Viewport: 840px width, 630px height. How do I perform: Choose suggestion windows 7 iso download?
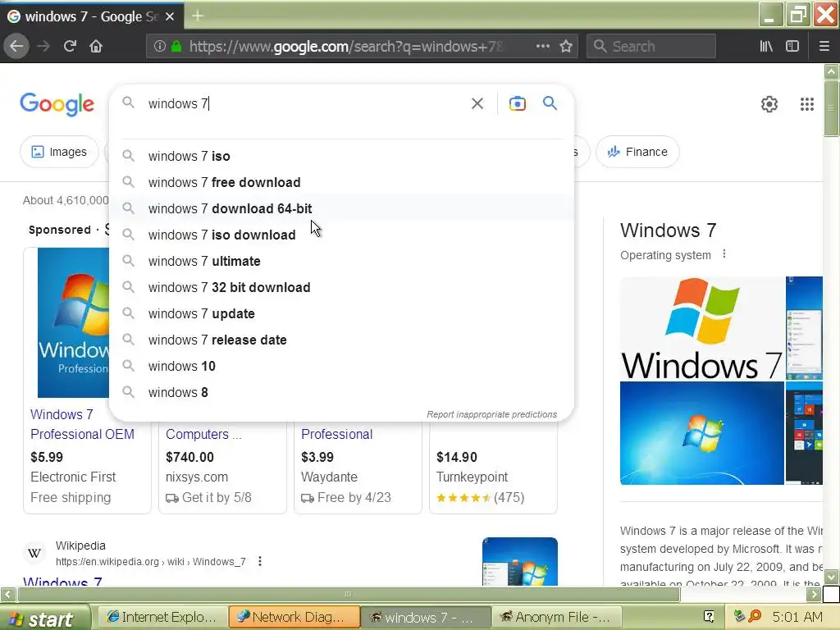click(x=342, y=235)
